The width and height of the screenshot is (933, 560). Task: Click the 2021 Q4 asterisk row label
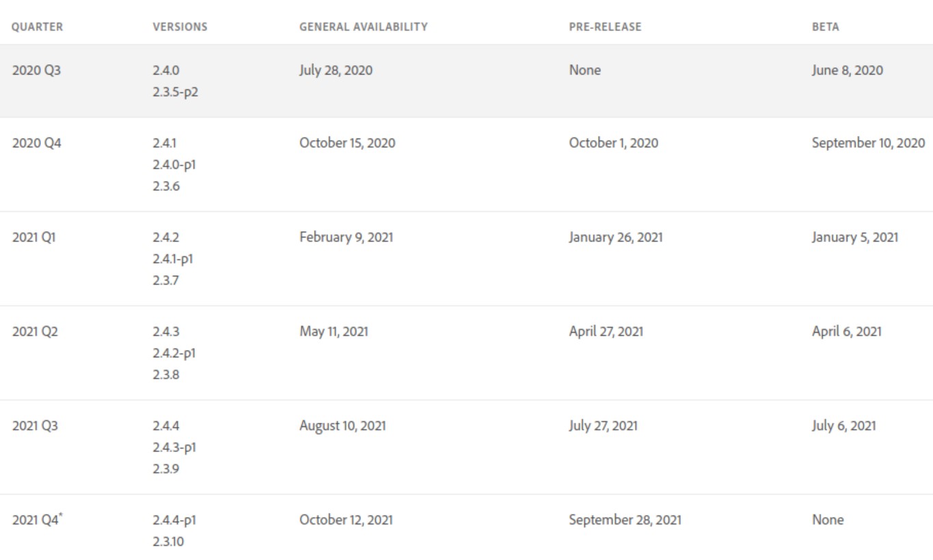point(38,520)
